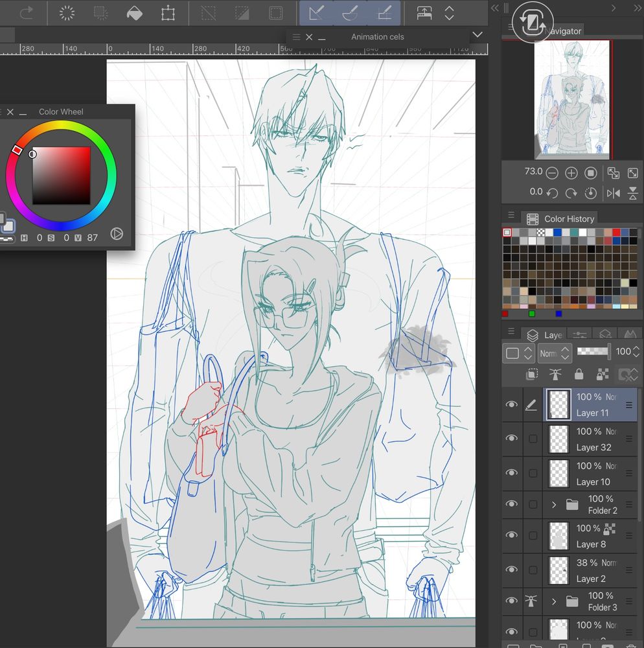Click the zoom out minus in Navigator

pos(552,173)
